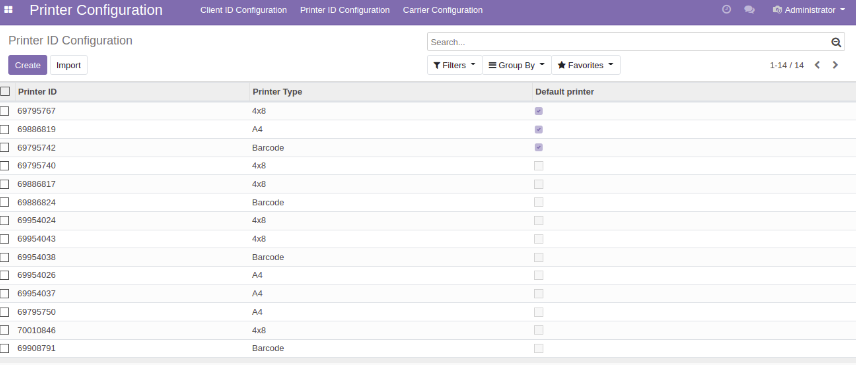The height and width of the screenshot is (365, 860).
Task: Go to previous page arrow
Action: coord(817,65)
